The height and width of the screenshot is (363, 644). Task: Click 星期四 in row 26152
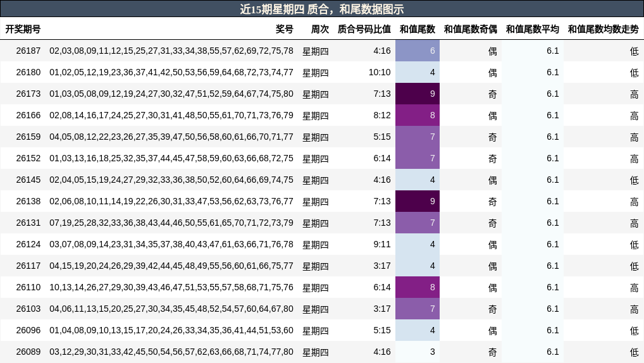click(316, 159)
